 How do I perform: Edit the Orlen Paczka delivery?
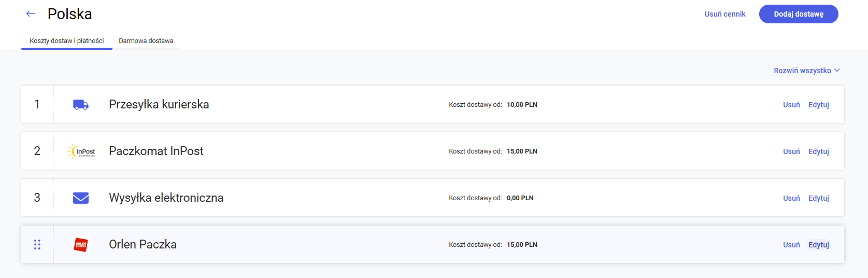pyautogui.click(x=819, y=245)
